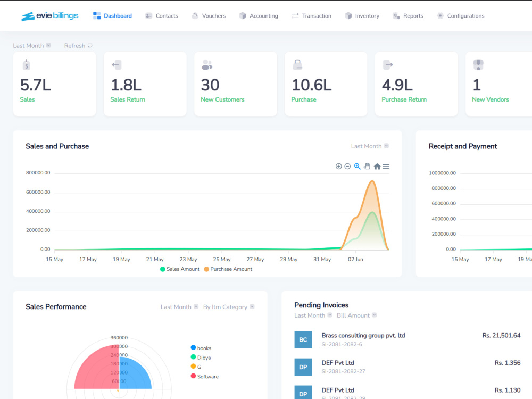Open the New Vendors link
Viewport: 532px width, 399px height.
point(491,99)
